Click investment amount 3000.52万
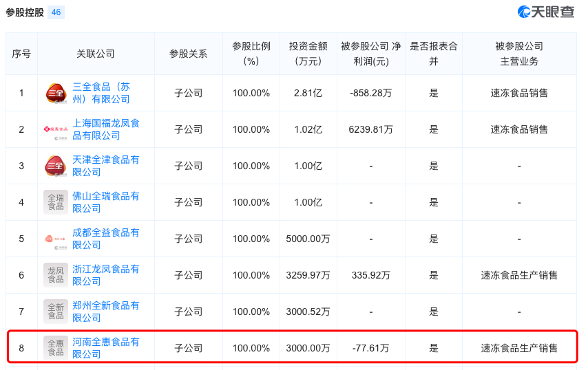Image resolution: width=588 pixels, height=370 pixels. tap(308, 312)
